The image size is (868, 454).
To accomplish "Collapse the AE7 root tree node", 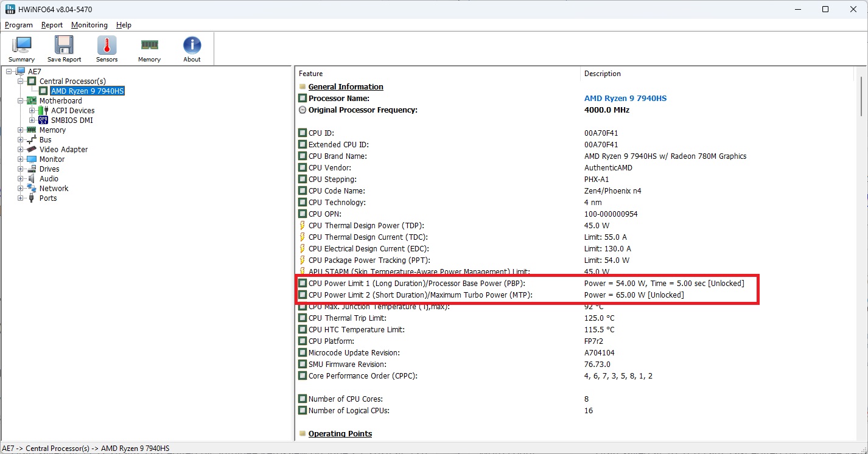I will [9, 72].
